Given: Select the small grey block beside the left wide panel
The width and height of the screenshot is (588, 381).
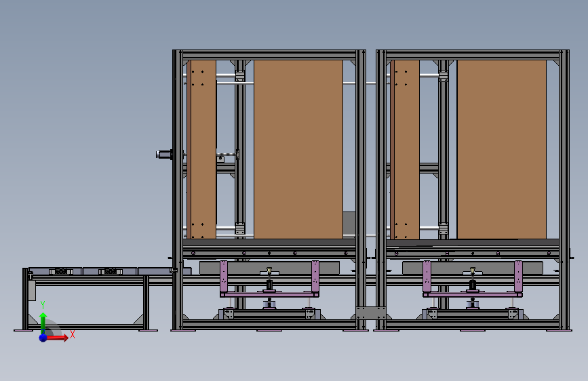Looking at the screenshot, I should tap(349, 224).
